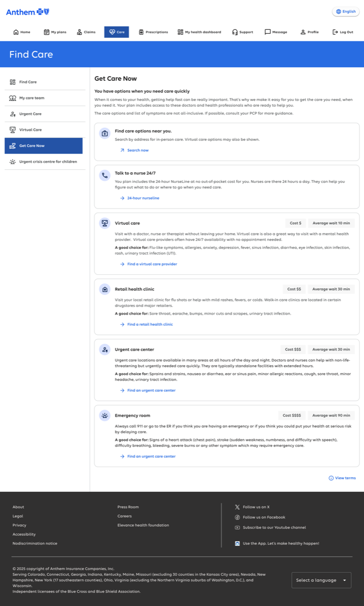Open My plans in navigation
The height and width of the screenshot is (606, 364).
[55, 32]
